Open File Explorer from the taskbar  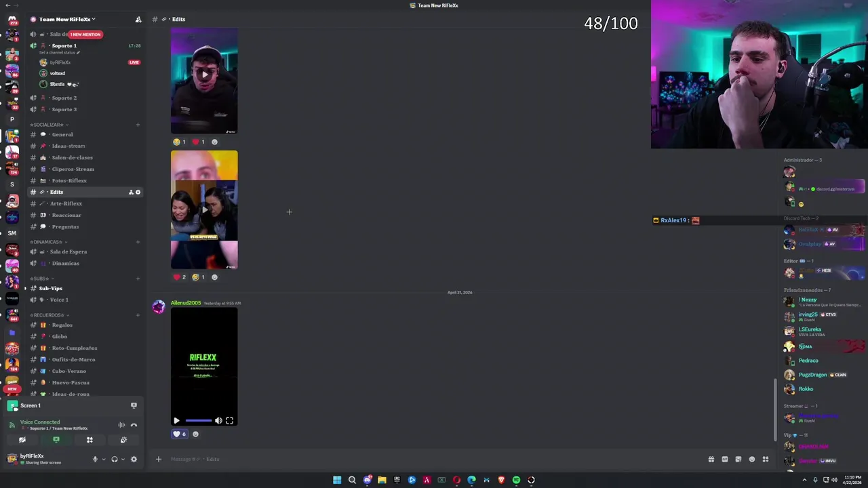click(382, 480)
